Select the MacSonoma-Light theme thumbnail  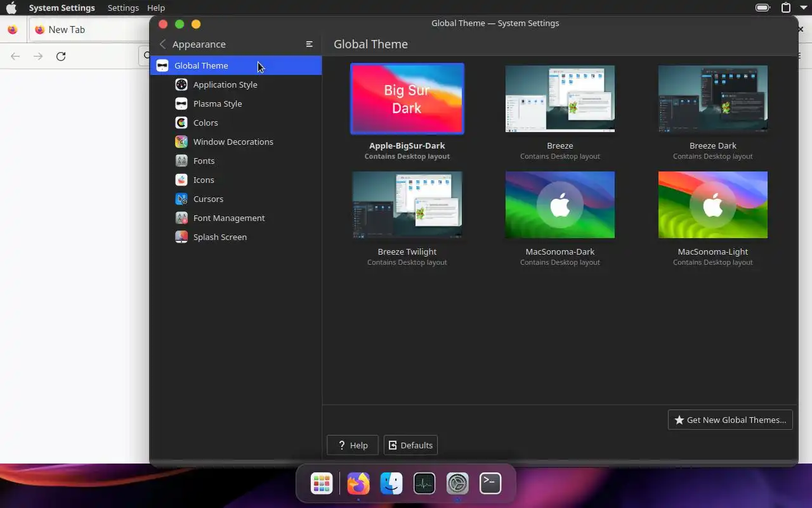click(x=713, y=204)
